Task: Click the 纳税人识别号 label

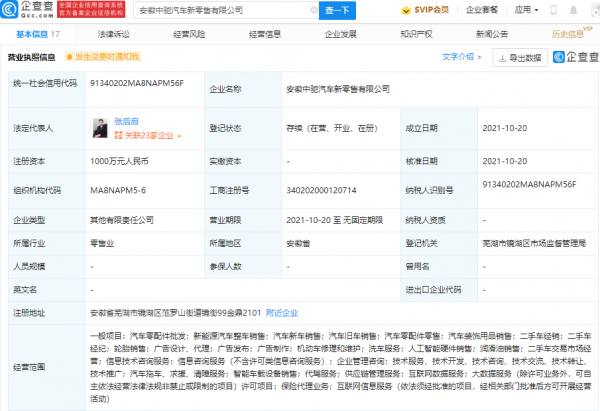Action: coord(429,190)
